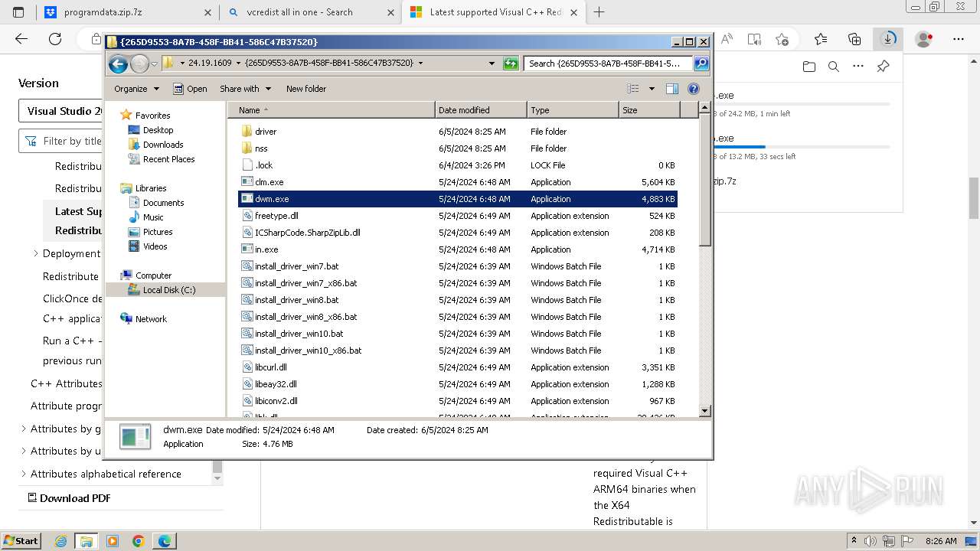Select in.exe application
The height and width of the screenshot is (551, 980).
458,249
